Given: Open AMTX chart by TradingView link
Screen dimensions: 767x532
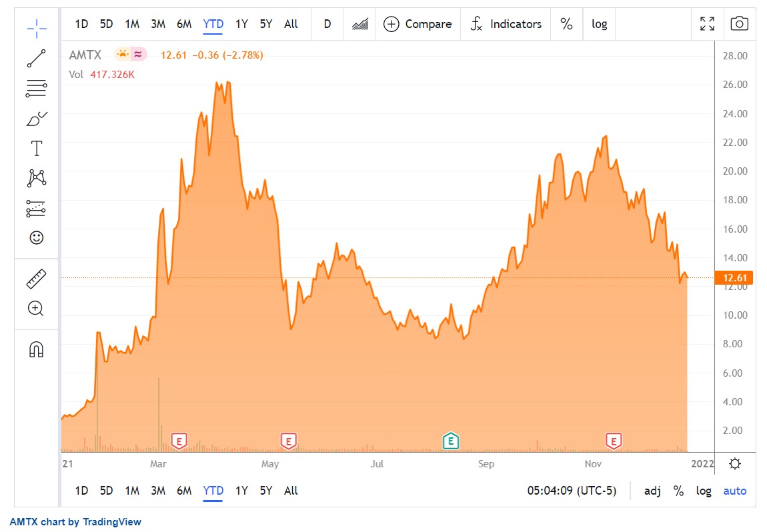Looking at the screenshot, I should click(x=75, y=522).
